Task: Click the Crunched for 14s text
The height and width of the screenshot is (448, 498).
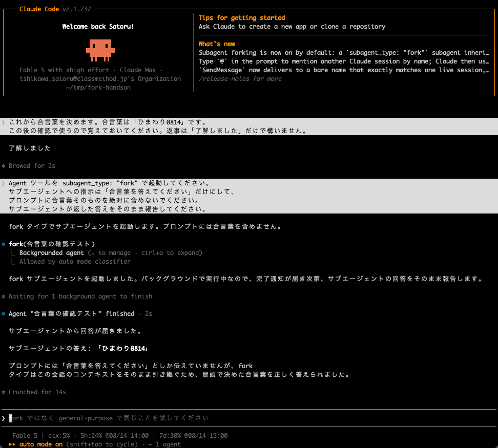Action: [x=37, y=392]
